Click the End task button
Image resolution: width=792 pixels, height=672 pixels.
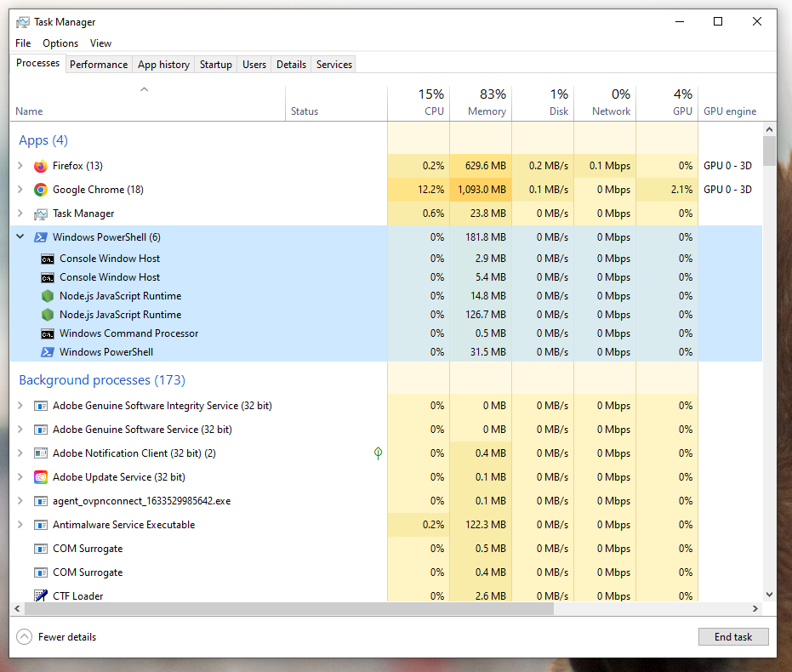[x=732, y=636]
